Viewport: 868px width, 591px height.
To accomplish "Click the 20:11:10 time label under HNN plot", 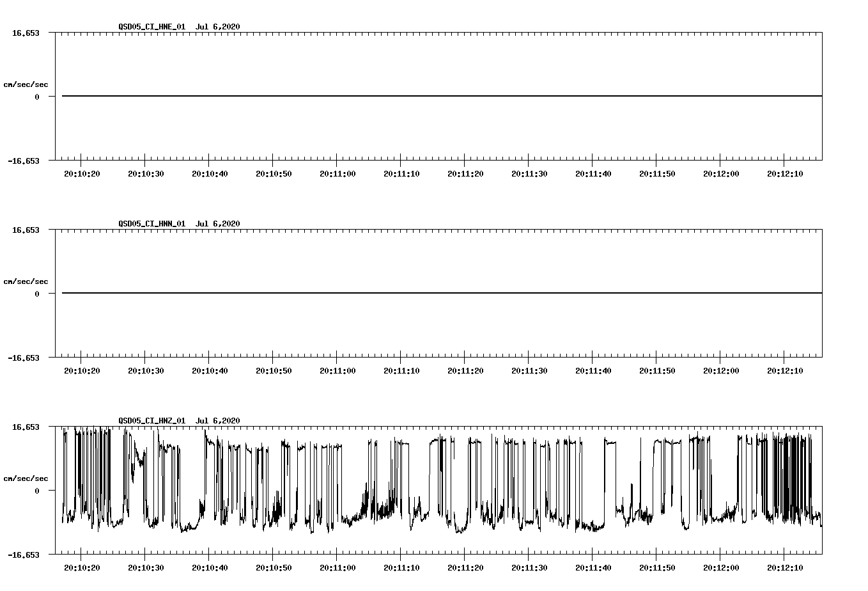I will click(401, 370).
